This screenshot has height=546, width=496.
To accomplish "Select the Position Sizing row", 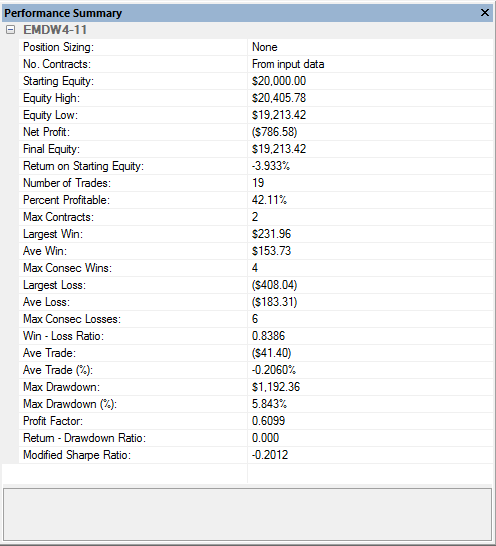I will (x=256, y=47).
